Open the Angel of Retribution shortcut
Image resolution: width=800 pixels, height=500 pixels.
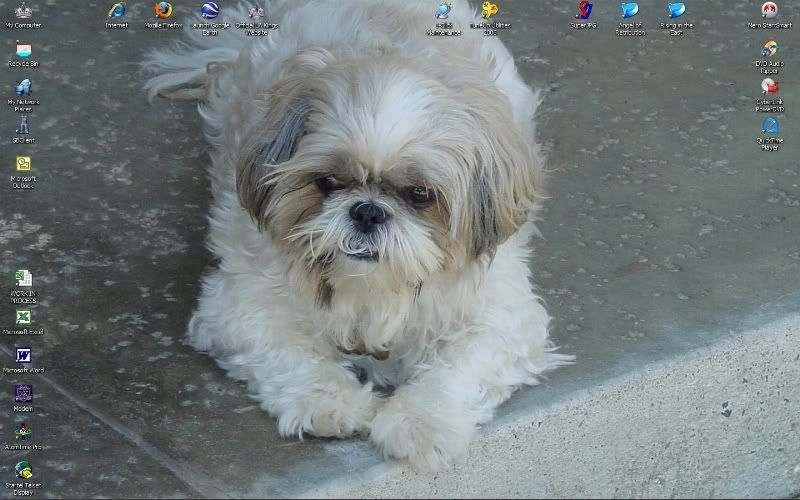[x=630, y=11]
